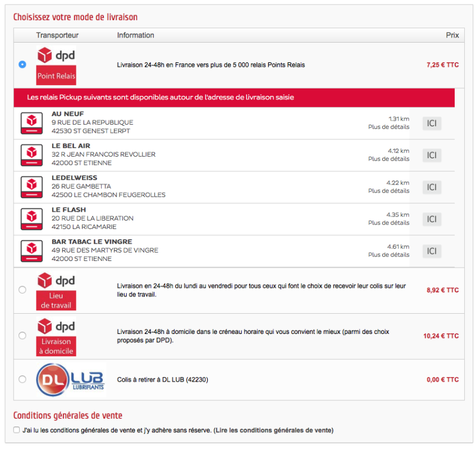Image resolution: width=476 pixels, height=449 pixels.
Task: Click the LE BEL AIR relay name
Action: (71, 146)
